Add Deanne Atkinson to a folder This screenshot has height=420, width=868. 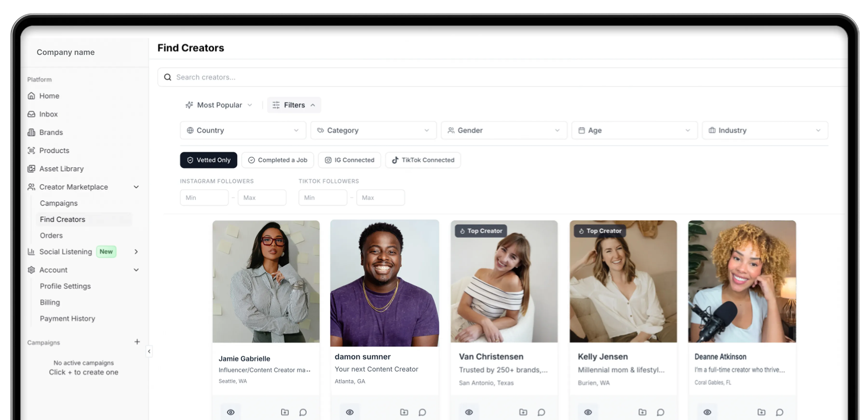click(761, 412)
